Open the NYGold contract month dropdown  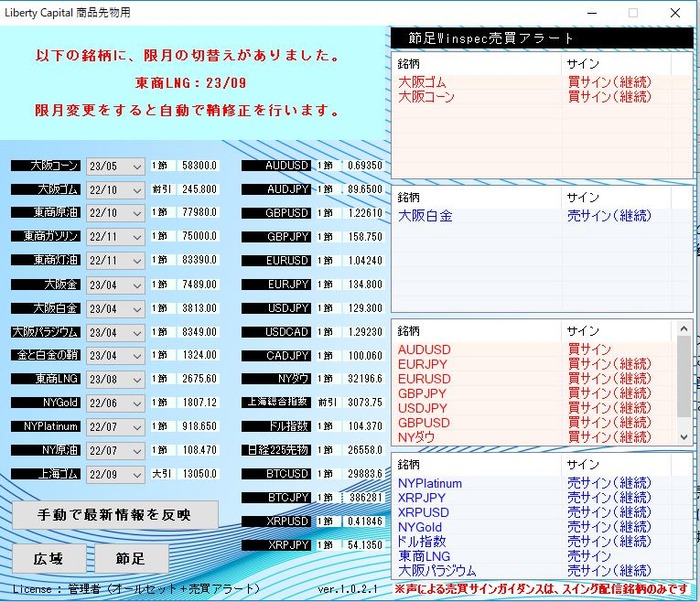point(115,403)
